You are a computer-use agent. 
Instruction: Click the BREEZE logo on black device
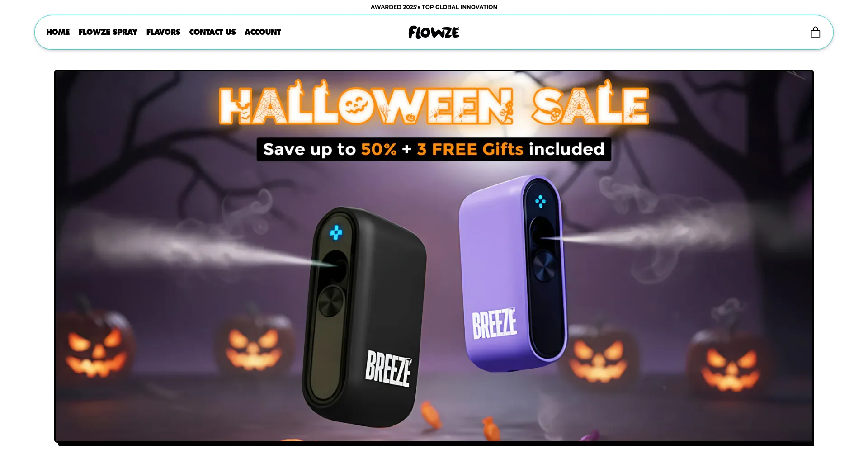pyautogui.click(x=388, y=369)
